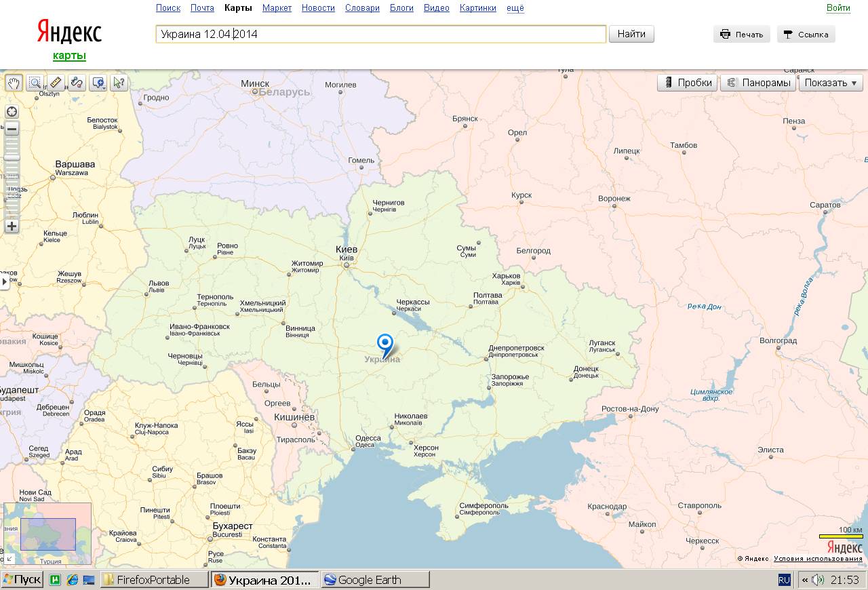Image resolution: width=868 pixels, height=590 pixels.
Task: Click the Варшава city label
Action: tap(75, 164)
